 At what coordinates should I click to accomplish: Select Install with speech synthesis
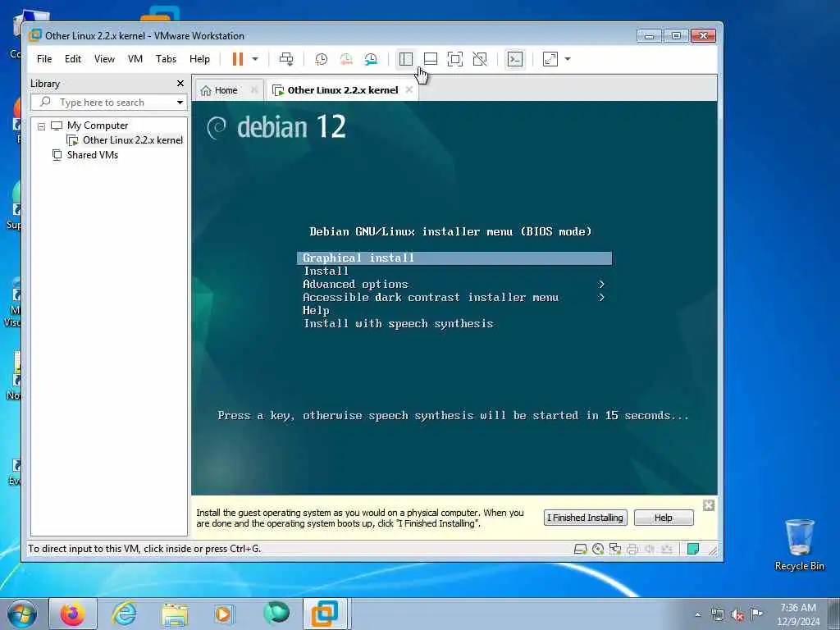399,323
